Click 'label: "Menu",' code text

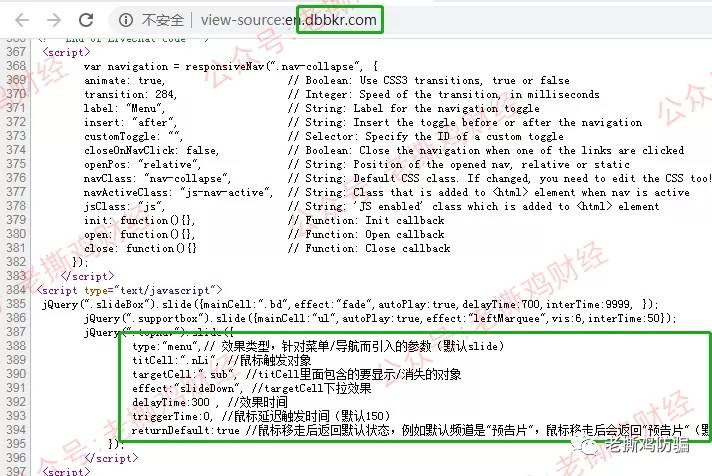click(x=124, y=109)
